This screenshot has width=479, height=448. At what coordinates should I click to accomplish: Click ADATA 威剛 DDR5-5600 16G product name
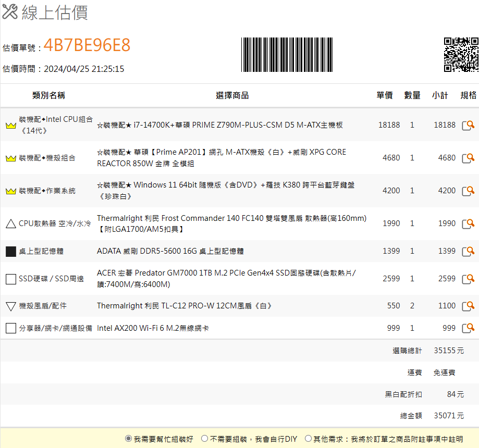click(170, 251)
